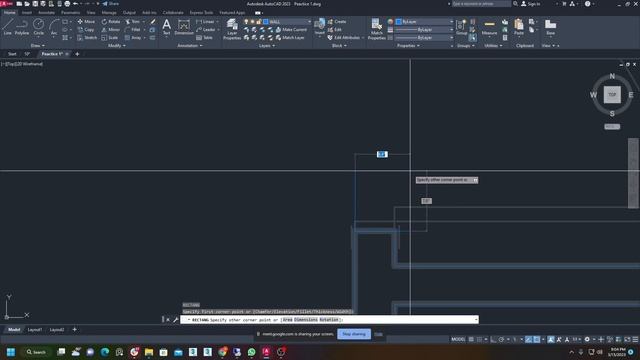The image size is (640, 360).
Task: Toggle ortho mode in status bar
Action: 493,339
